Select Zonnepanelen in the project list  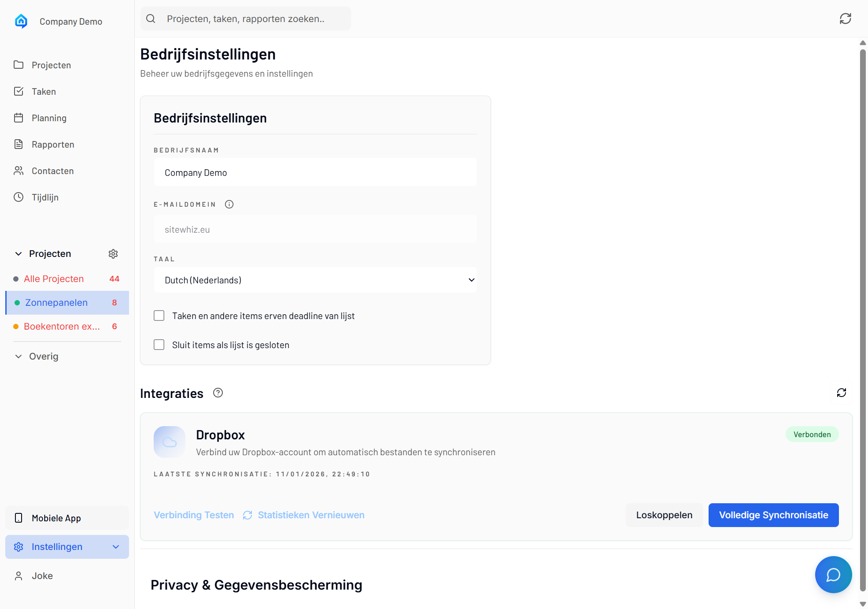(x=56, y=303)
